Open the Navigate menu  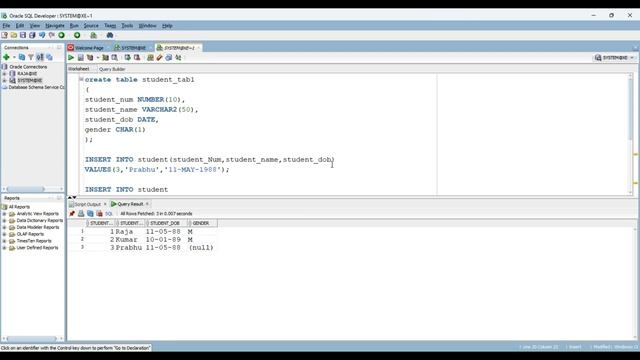click(55, 26)
